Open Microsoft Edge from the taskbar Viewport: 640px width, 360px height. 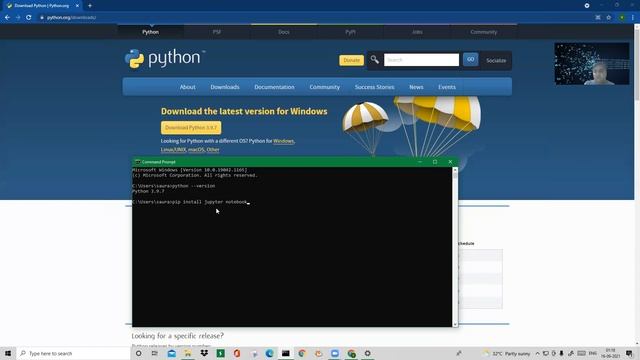point(269,353)
